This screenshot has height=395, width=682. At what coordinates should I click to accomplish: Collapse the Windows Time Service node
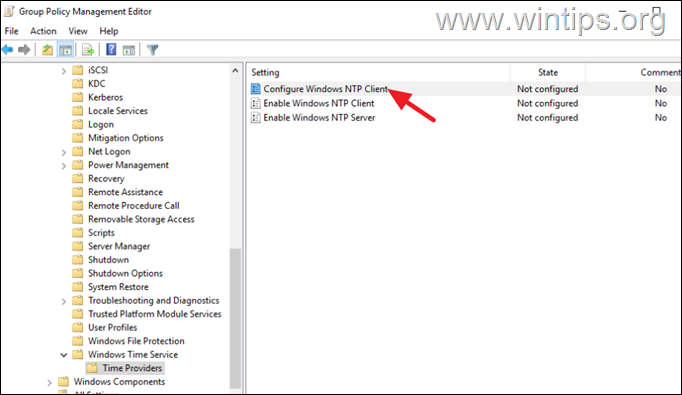pos(64,355)
